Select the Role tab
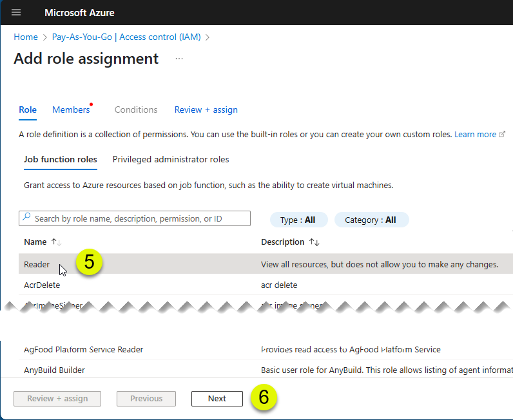Screen dimensions: 513x420 (28, 110)
